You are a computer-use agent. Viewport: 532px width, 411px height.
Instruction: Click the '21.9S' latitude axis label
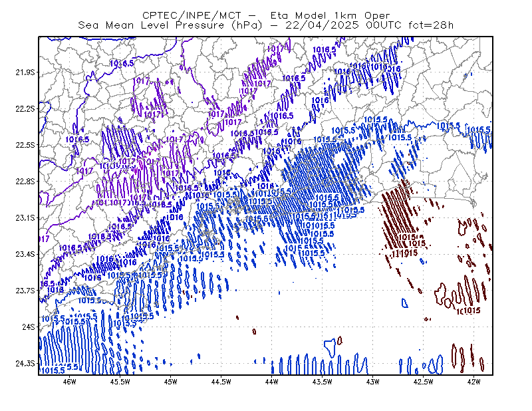pos(25,72)
